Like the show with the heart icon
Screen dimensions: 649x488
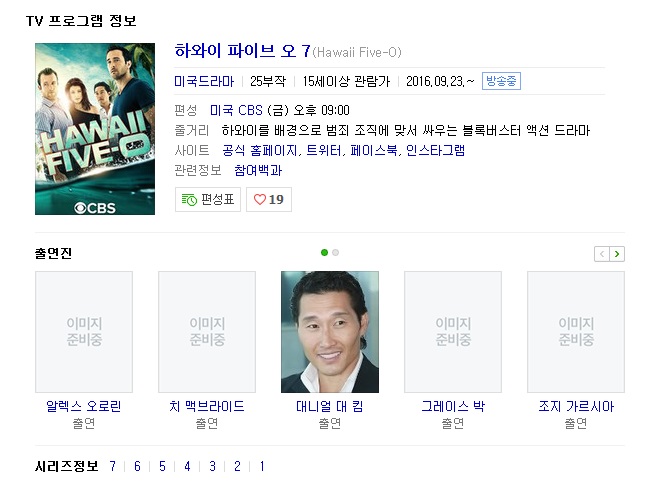click(269, 200)
